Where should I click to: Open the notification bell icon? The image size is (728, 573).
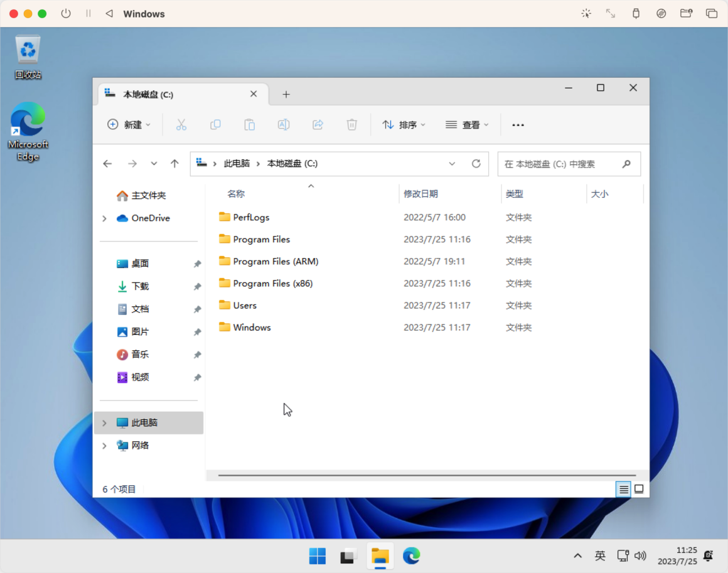709,556
